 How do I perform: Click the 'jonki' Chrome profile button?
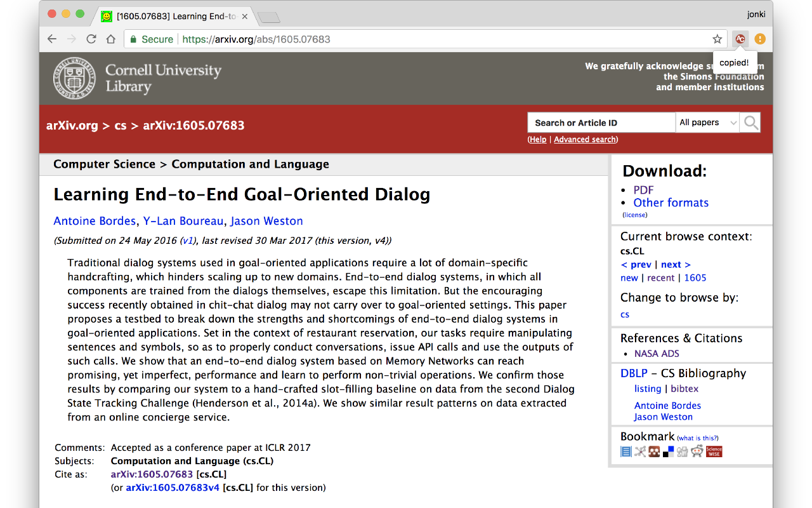(757, 14)
